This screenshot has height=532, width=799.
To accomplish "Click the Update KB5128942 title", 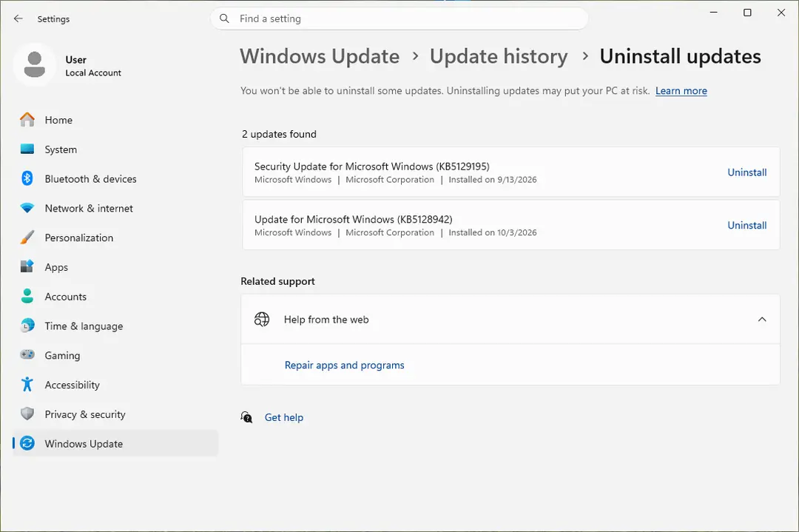I will coord(353,220).
